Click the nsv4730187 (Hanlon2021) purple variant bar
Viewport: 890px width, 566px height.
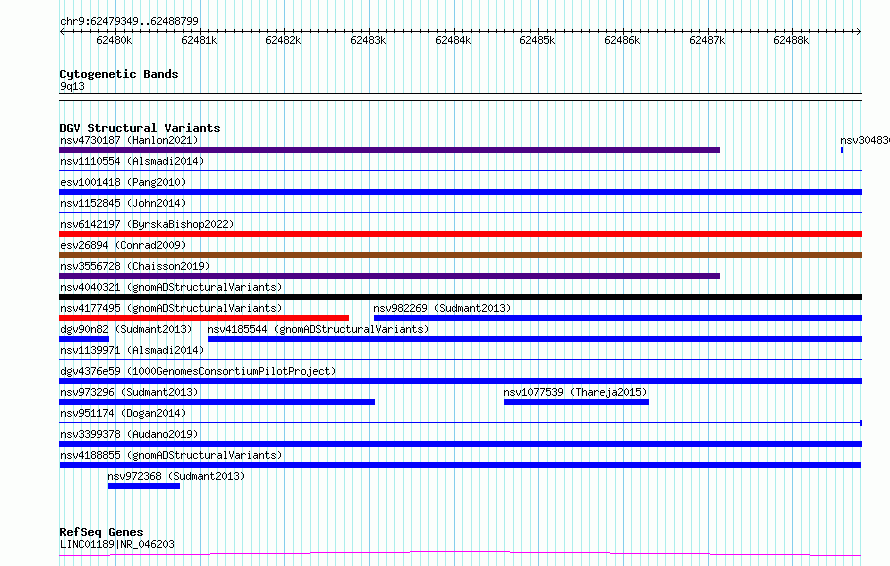point(389,150)
